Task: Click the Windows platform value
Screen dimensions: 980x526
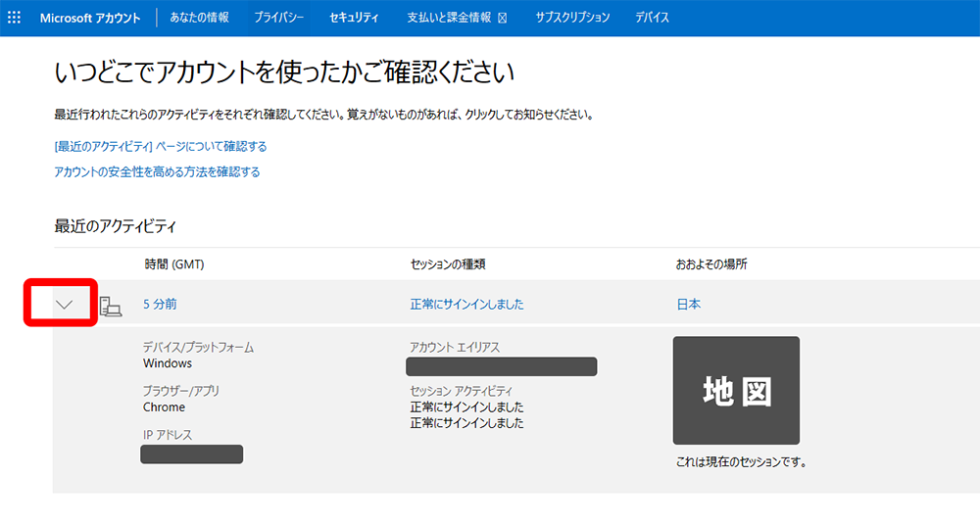Action: 168,363
